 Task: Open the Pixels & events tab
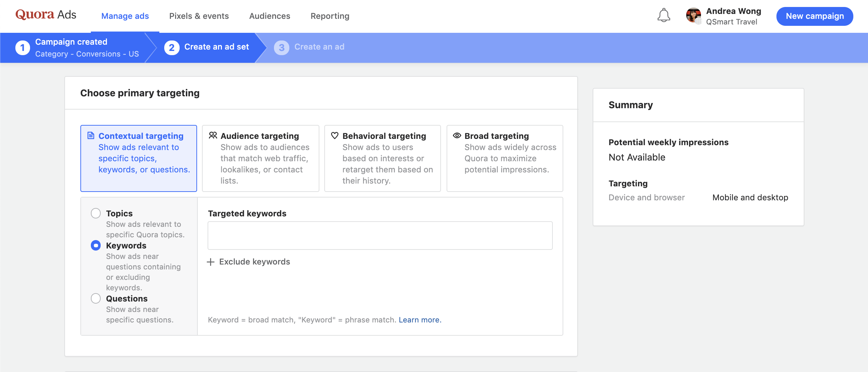[199, 16]
